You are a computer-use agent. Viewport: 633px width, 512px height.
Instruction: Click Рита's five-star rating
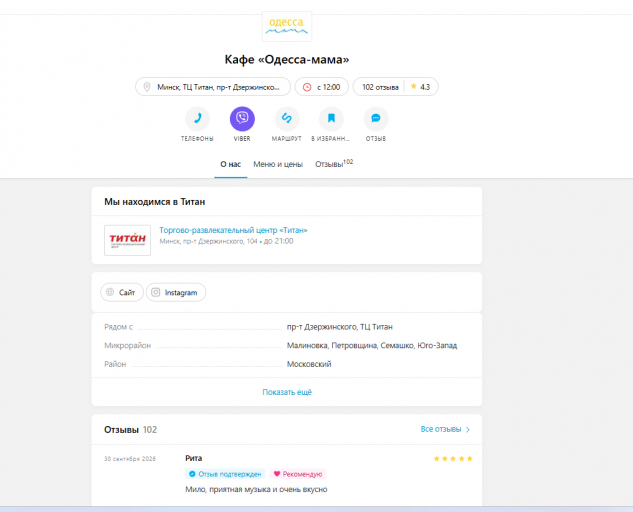click(x=453, y=459)
